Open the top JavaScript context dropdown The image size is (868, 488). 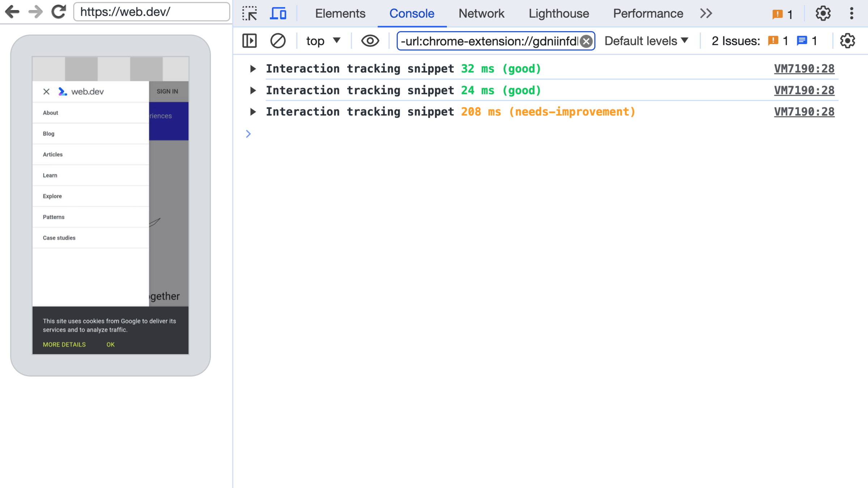pos(323,41)
